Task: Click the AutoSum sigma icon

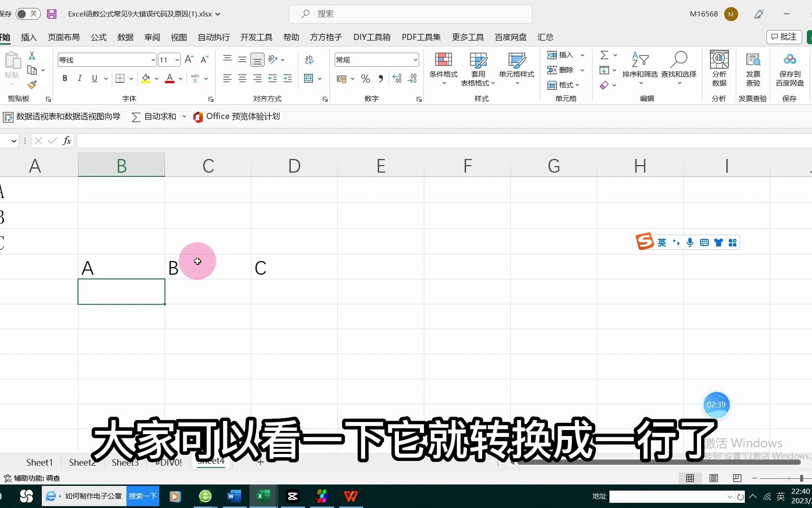Action: pos(604,55)
